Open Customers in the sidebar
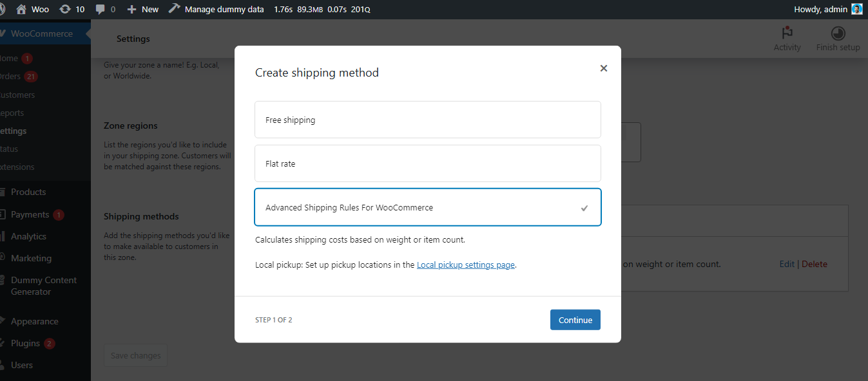The image size is (868, 381). click(17, 95)
